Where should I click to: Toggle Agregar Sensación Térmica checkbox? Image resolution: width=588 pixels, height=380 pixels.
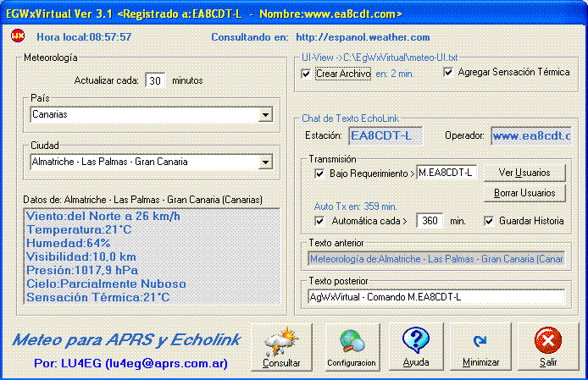pyautogui.click(x=448, y=72)
